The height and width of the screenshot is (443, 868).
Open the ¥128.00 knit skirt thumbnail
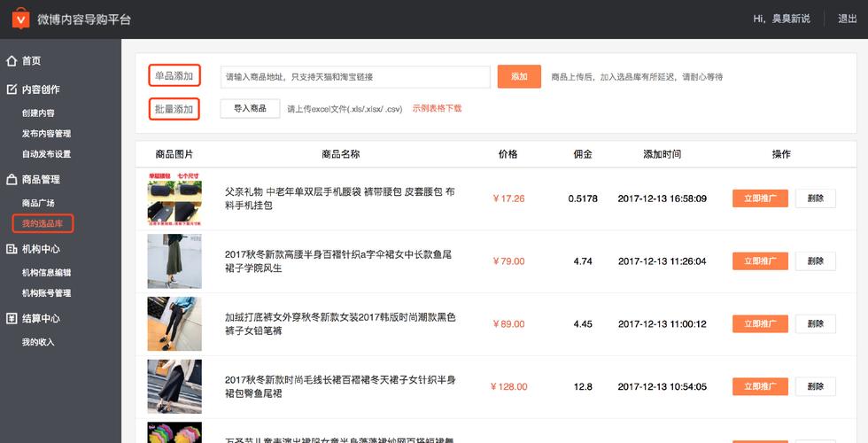tap(174, 386)
